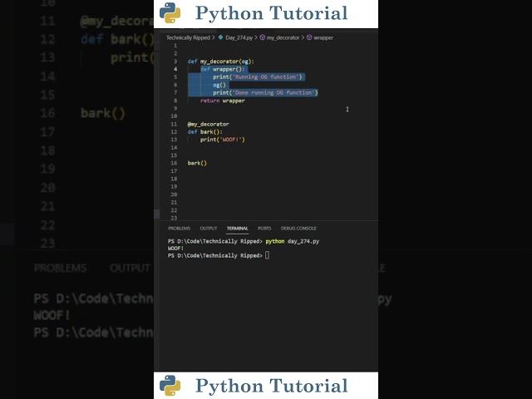Expand the chevron after Technically Ripped breadcrumb
Screen dimensions: 532x399
point(214,37)
